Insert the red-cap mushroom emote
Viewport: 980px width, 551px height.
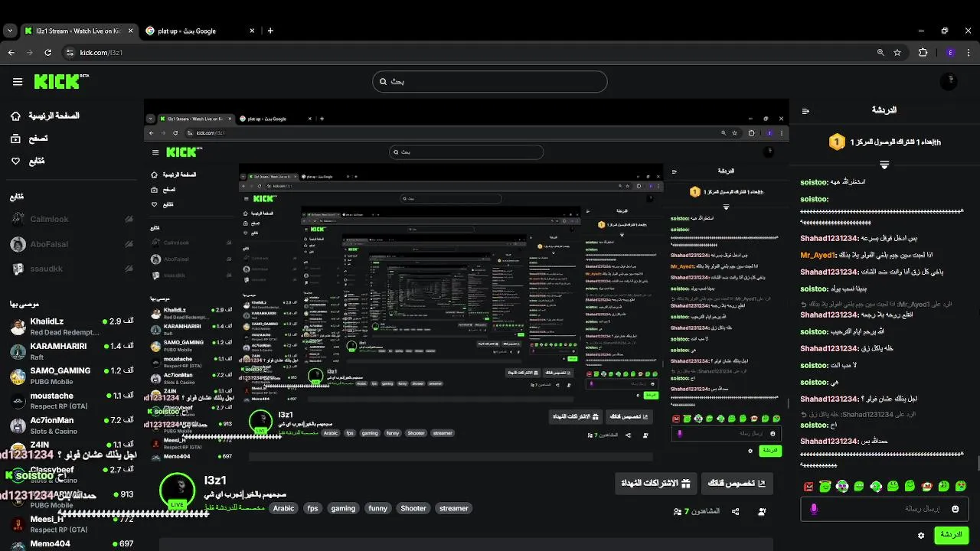[927, 486]
